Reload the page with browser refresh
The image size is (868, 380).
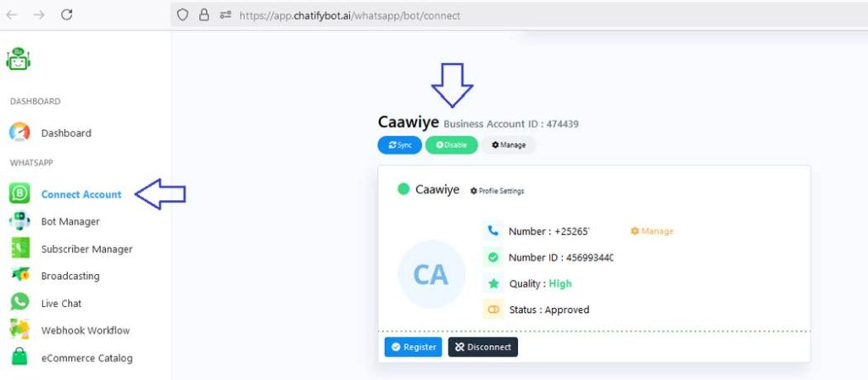(67, 14)
